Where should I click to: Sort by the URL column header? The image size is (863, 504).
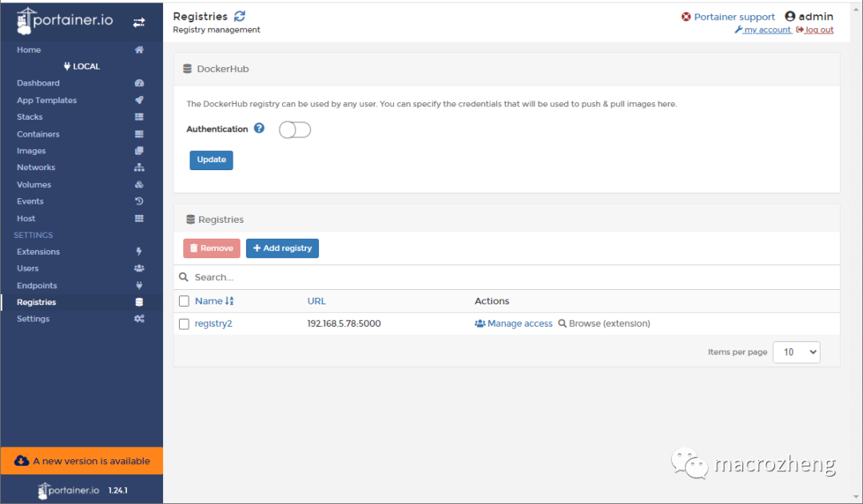316,301
